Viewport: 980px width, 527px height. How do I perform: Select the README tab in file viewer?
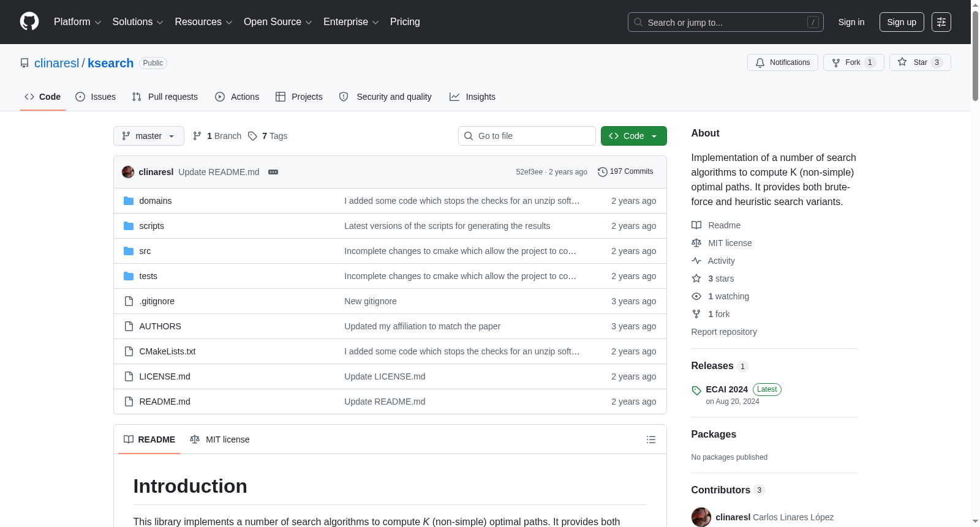149,439
